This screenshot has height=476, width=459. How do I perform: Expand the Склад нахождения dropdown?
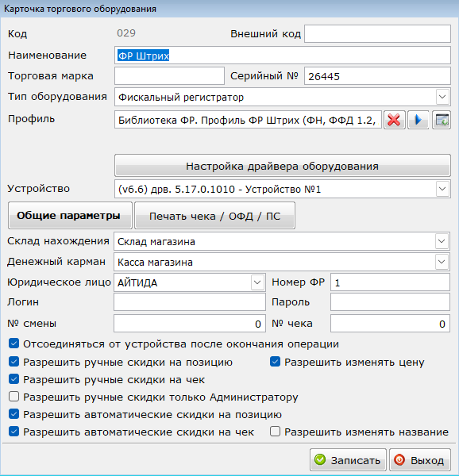(442, 241)
